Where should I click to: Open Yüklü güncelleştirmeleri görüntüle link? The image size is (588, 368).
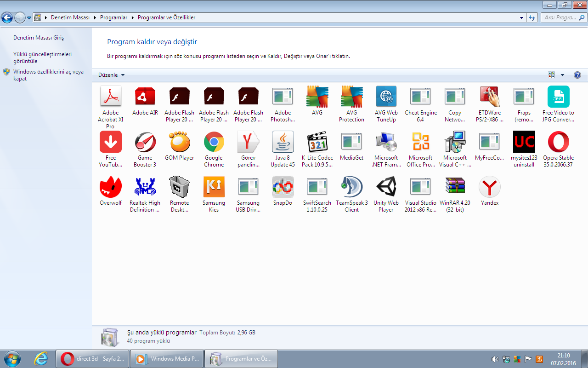pos(42,57)
